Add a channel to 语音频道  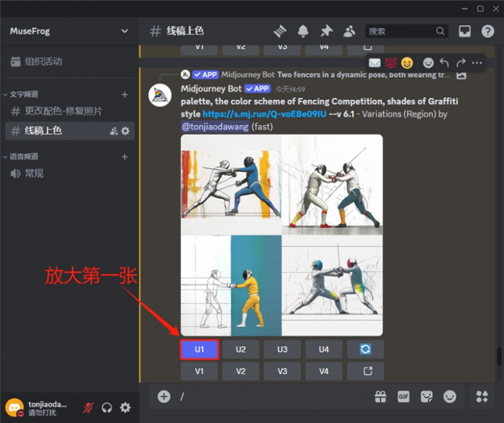[x=125, y=157]
